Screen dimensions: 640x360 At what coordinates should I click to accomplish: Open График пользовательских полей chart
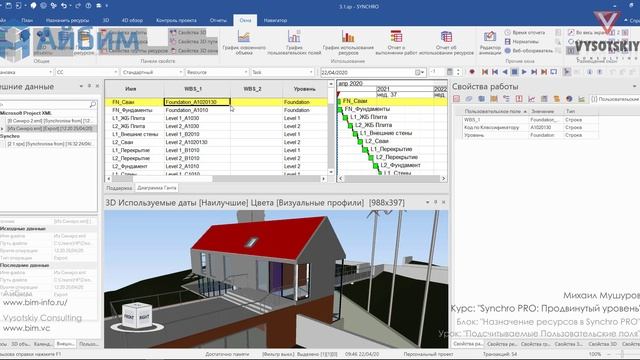click(x=294, y=42)
